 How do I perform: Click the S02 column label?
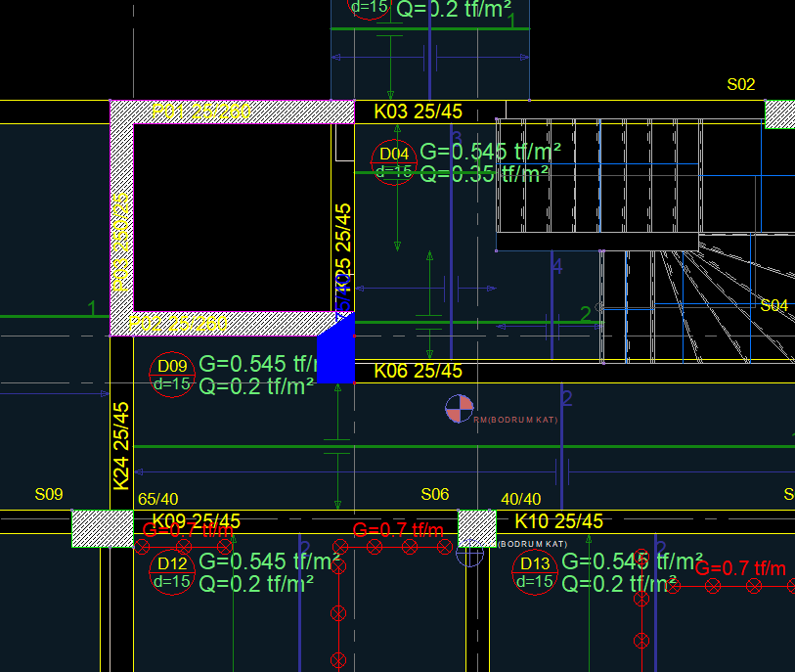[741, 85]
